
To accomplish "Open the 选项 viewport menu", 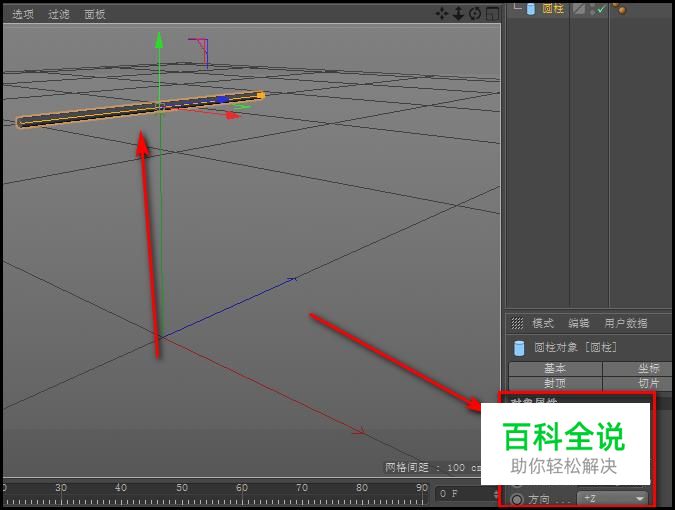I will pos(23,14).
